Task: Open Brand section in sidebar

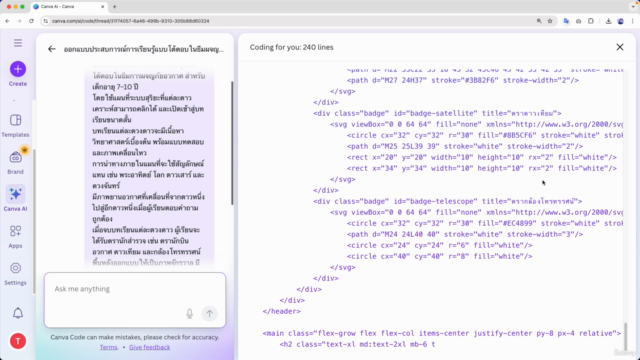Action: [x=16, y=162]
